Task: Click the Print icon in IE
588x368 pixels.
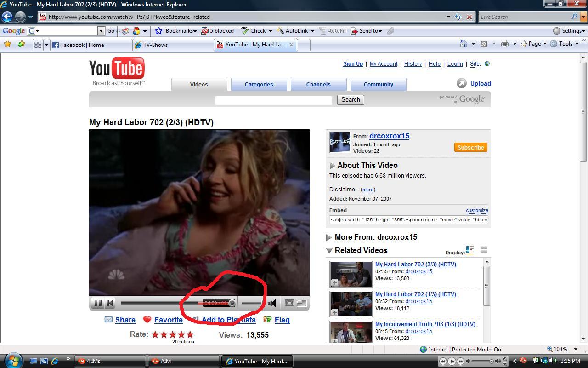Action: (504, 44)
